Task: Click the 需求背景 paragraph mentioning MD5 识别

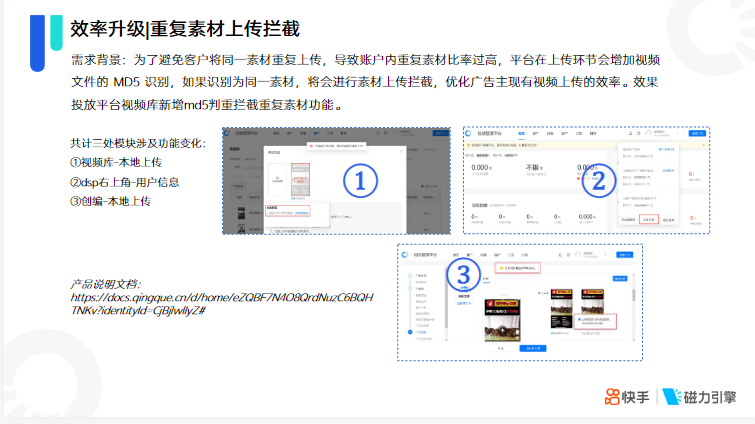Action: [x=365, y=82]
